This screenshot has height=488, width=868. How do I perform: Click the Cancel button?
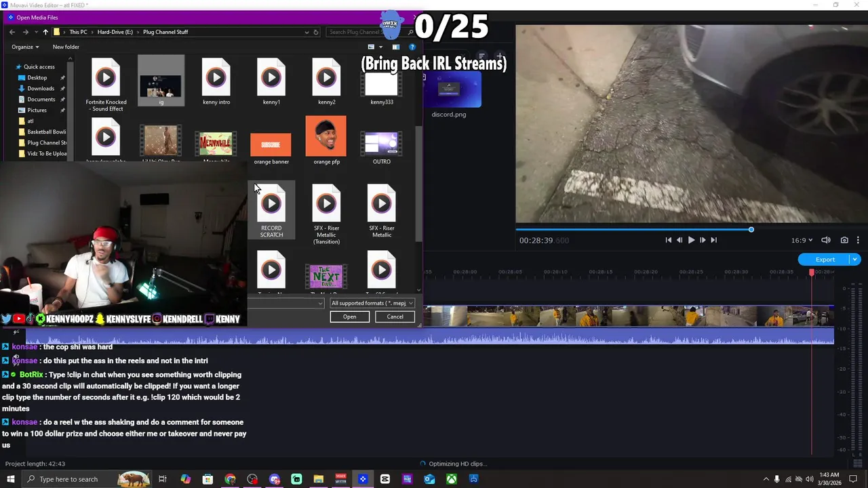[395, 317]
